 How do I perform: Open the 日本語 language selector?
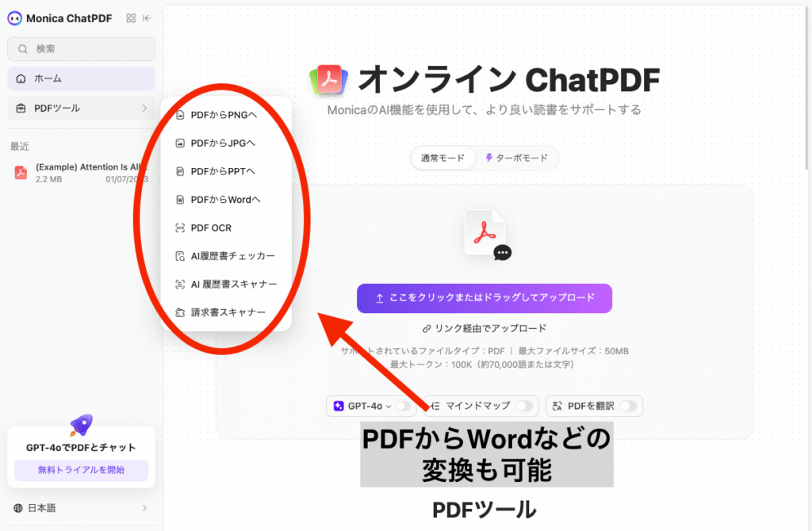point(82,508)
